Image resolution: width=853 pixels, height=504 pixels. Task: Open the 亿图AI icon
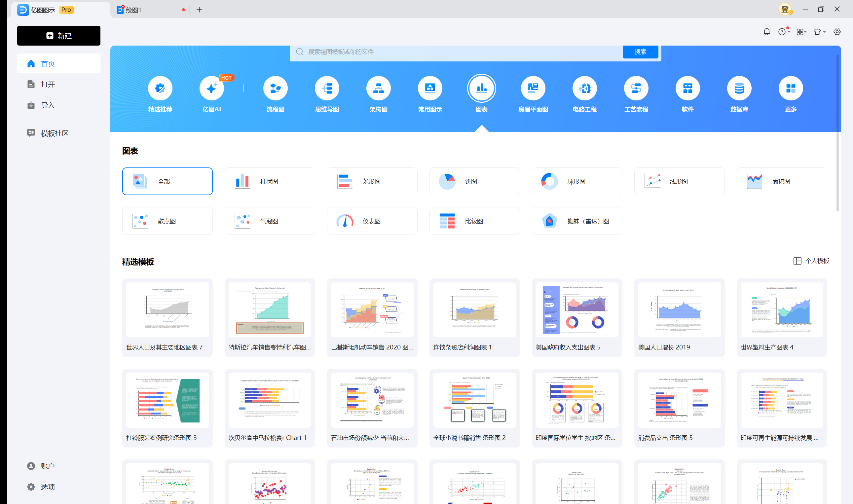211,89
